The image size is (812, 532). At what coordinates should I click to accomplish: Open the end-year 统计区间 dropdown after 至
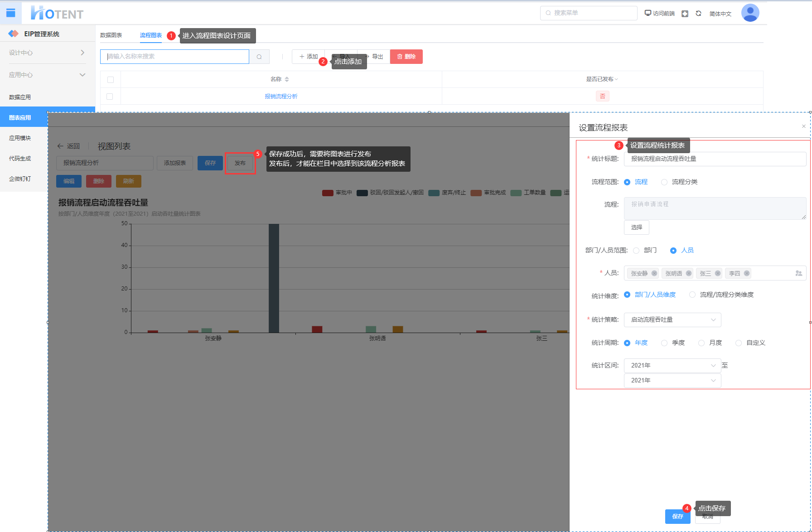[672, 381]
